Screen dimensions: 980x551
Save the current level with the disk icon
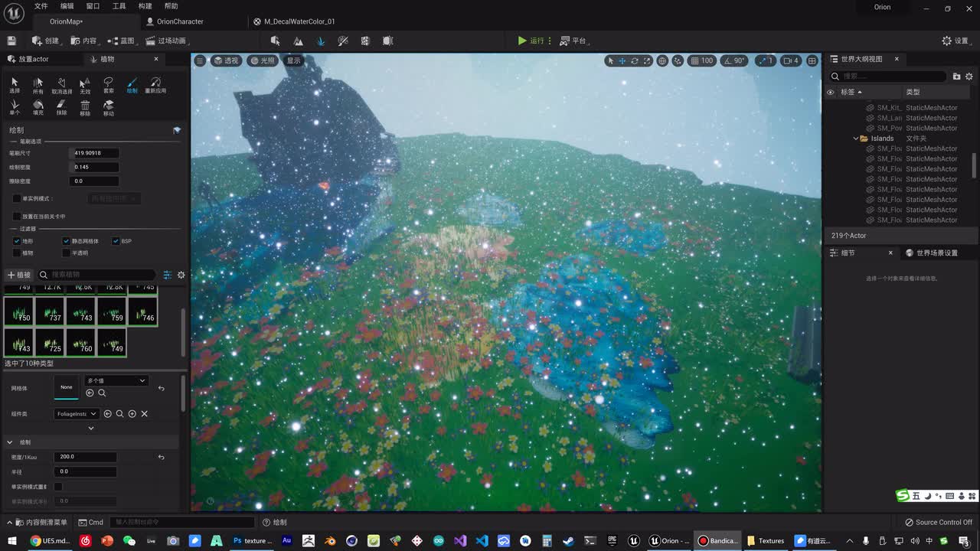point(11,41)
